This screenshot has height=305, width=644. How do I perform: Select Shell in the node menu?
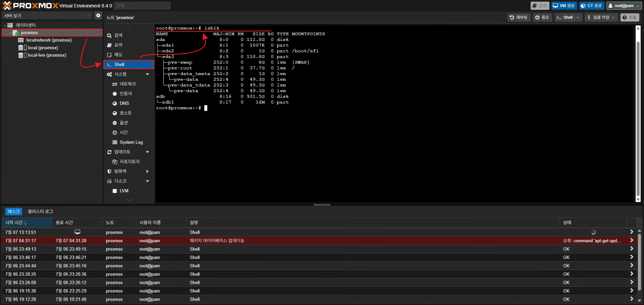[x=128, y=64]
